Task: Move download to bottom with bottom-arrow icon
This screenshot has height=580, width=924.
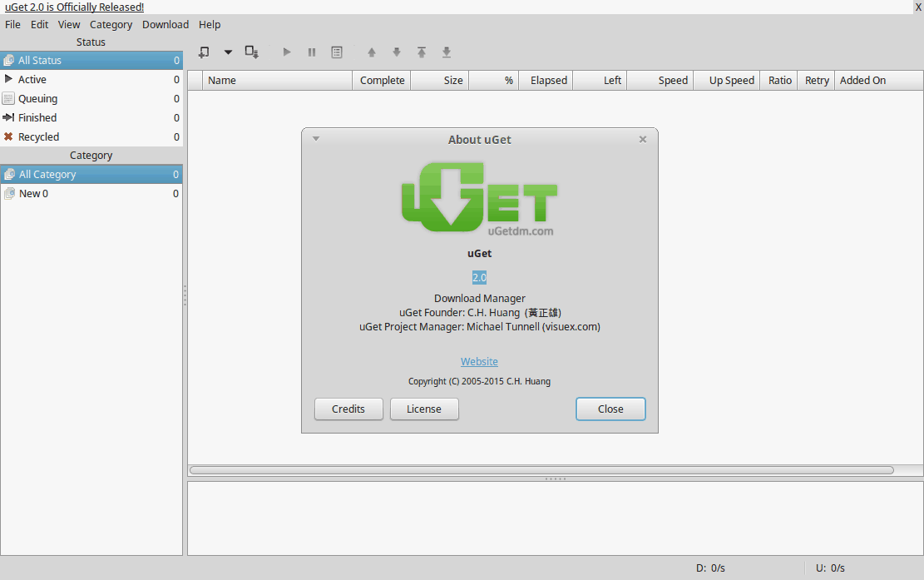Action: tap(446, 52)
